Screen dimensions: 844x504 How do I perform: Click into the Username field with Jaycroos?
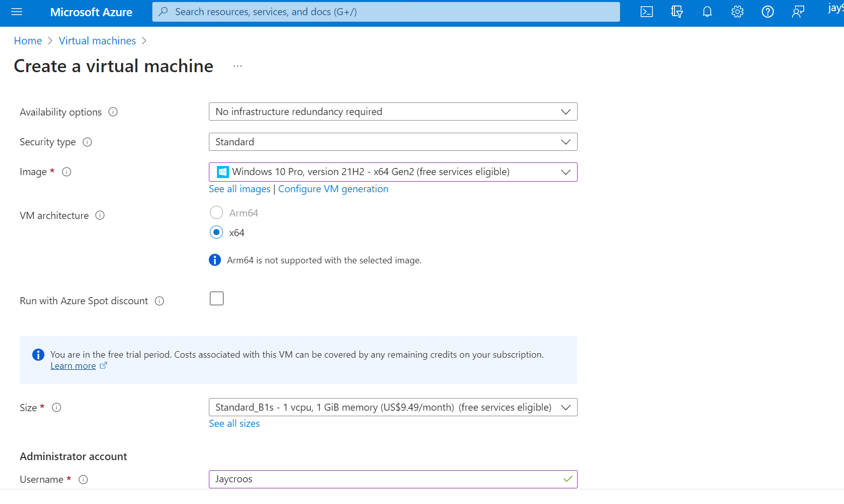click(x=393, y=479)
